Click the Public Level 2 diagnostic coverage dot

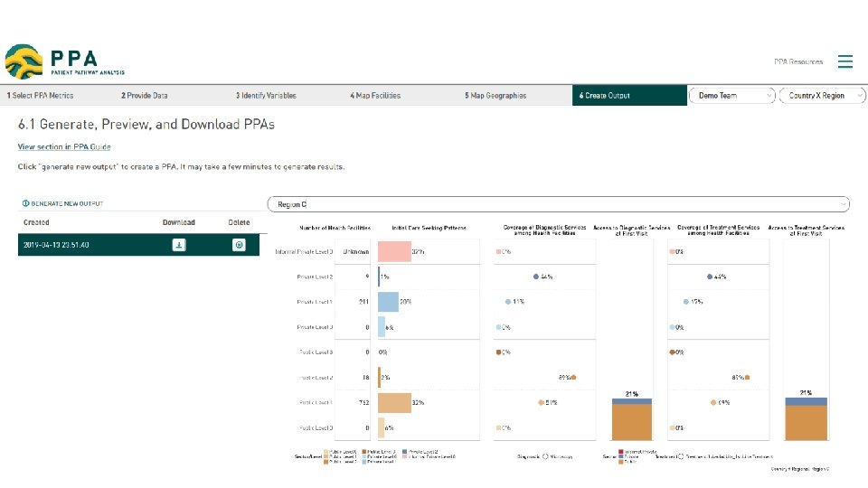point(573,377)
